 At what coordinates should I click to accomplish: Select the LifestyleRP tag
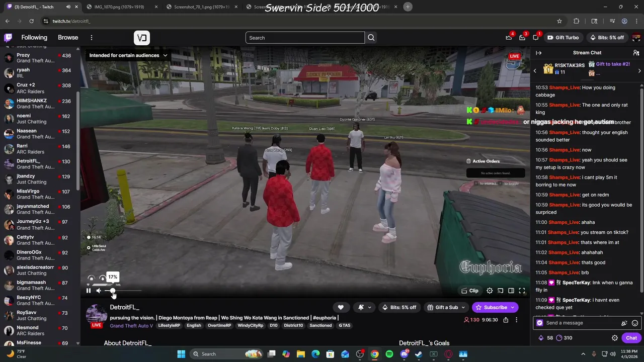pyautogui.click(x=169, y=326)
